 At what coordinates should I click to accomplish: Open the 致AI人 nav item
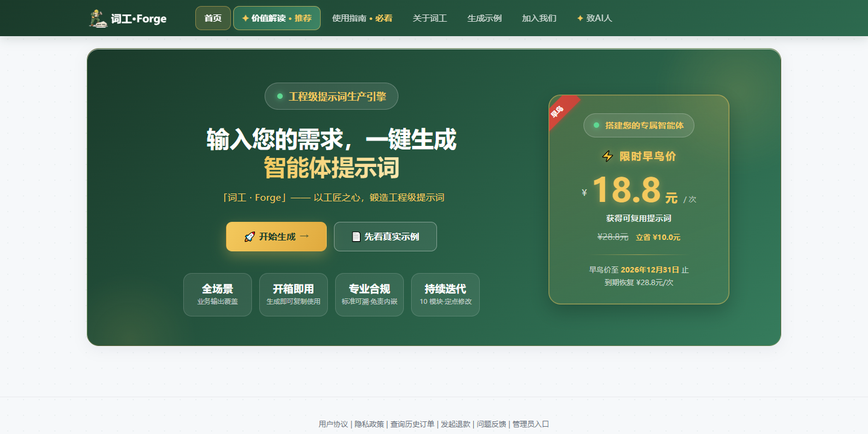[x=594, y=18]
